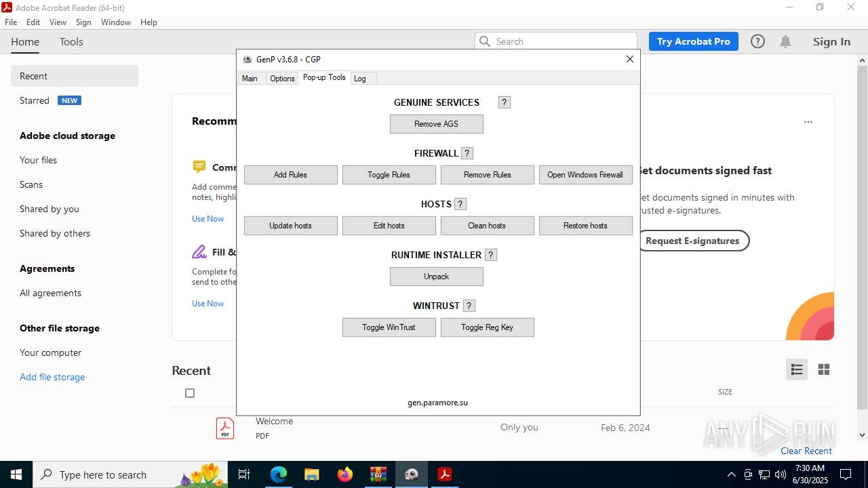Click the Remove AGS button
Viewport: 868px width, 488px height.
[437, 124]
